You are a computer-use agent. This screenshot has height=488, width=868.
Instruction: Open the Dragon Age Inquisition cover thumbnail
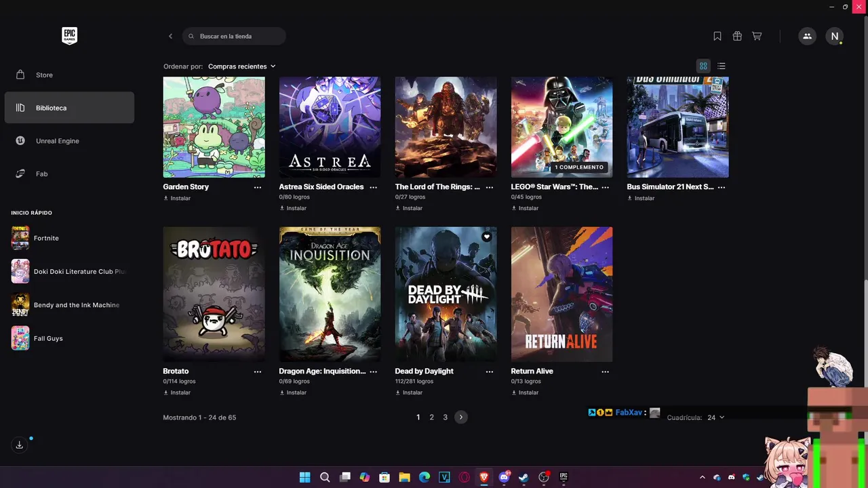pyautogui.click(x=330, y=294)
